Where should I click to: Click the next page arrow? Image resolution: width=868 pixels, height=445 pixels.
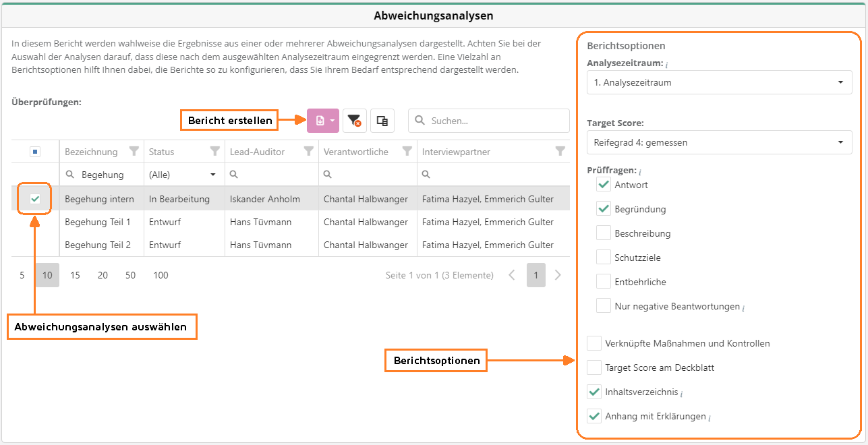pyautogui.click(x=558, y=275)
